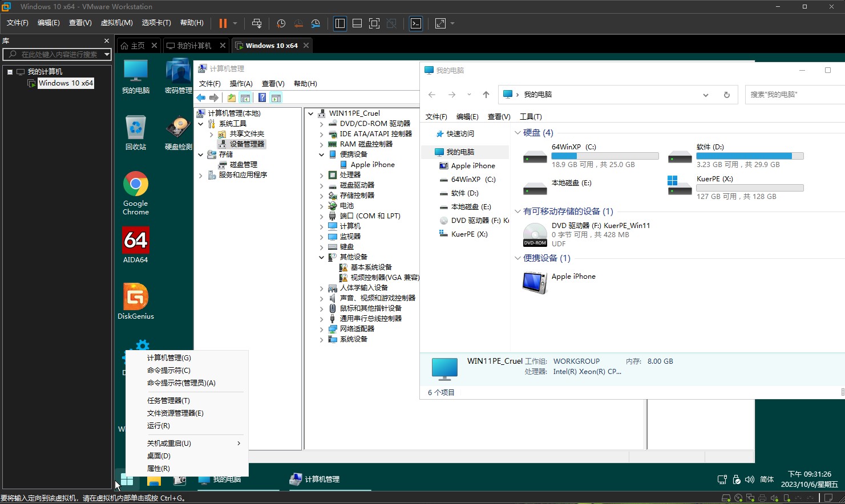Open the stretch display dropdown arrow
The width and height of the screenshot is (845, 504).
click(452, 23)
